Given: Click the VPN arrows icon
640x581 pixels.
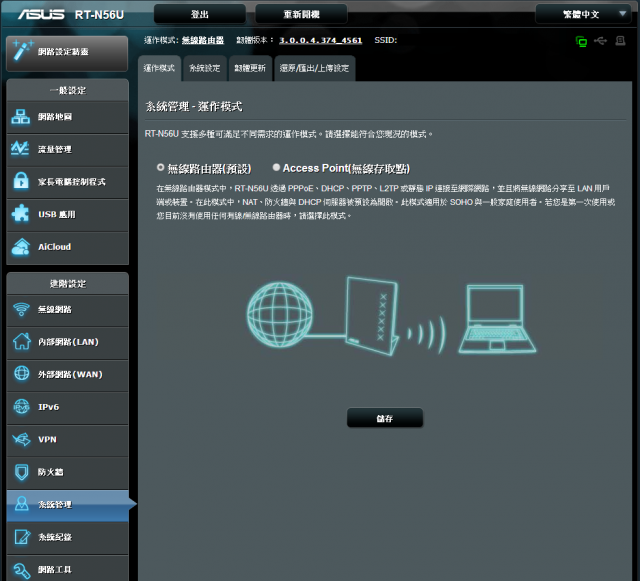Looking at the screenshot, I should [21, 439].
